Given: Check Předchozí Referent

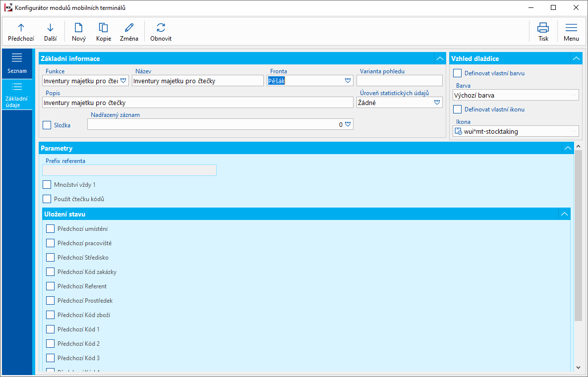Looking at the screenshot, I should (x=50, y=286).
